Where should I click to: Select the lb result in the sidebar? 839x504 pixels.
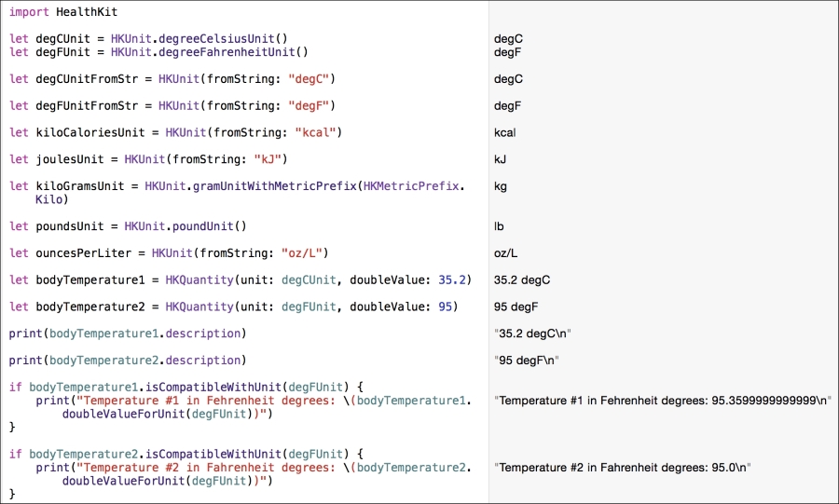(x=499, y=226)
